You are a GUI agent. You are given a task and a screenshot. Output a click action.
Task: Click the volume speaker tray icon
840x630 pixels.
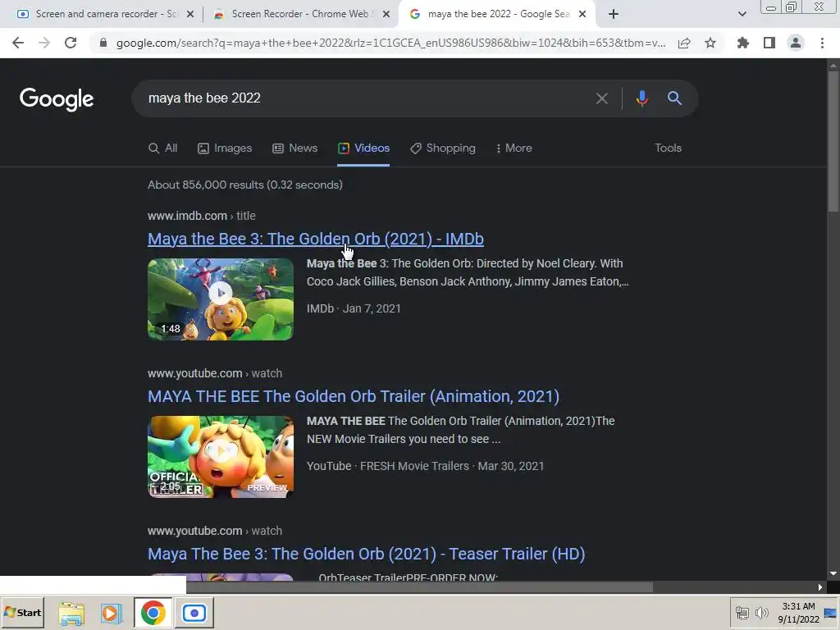[x=761, y=612]
